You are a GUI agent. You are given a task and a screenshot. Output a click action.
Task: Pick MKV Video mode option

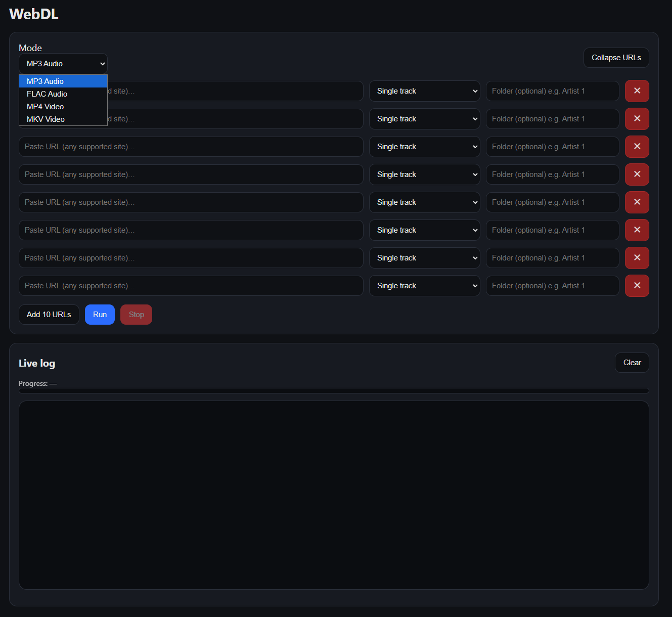(46, 119)
